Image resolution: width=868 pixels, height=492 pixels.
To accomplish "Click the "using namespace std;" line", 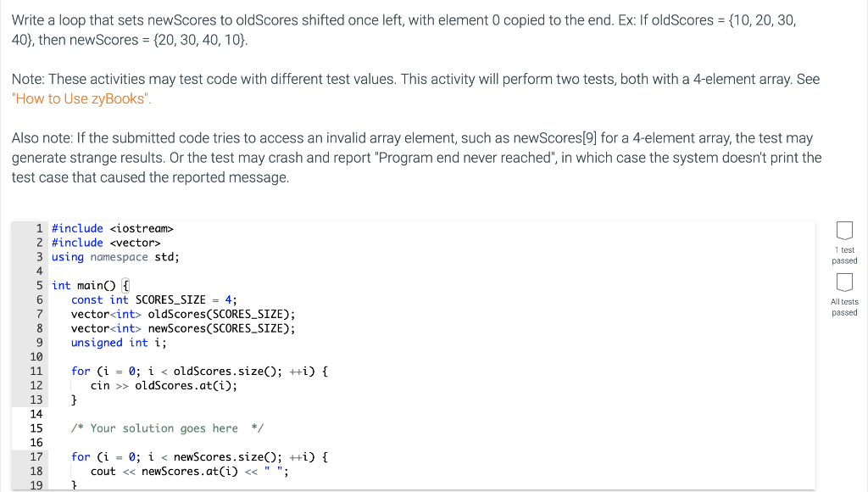I will [x=115, y=257].
